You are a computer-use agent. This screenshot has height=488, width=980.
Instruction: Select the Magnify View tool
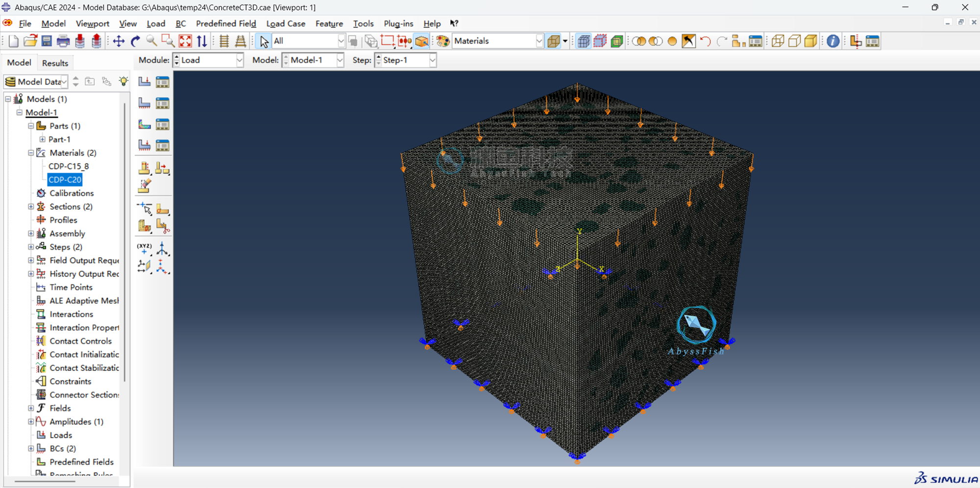pos(151,41)
